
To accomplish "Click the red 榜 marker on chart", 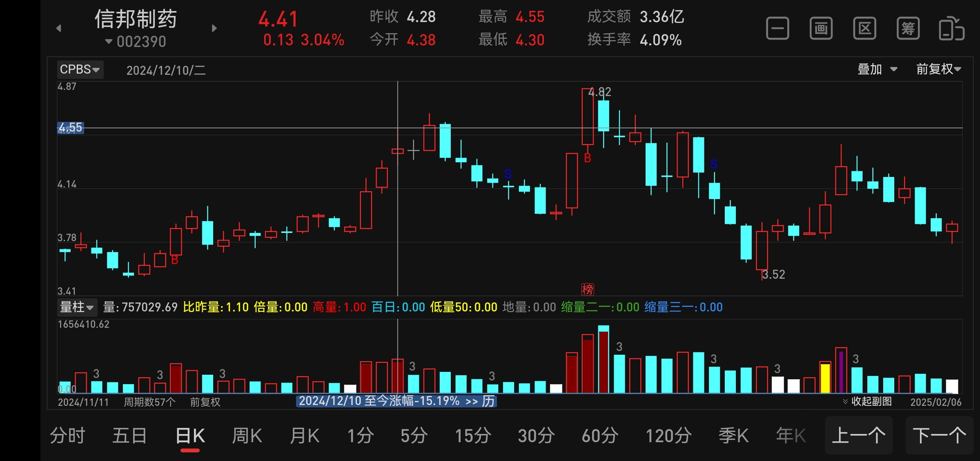I will tap(588, 289).
